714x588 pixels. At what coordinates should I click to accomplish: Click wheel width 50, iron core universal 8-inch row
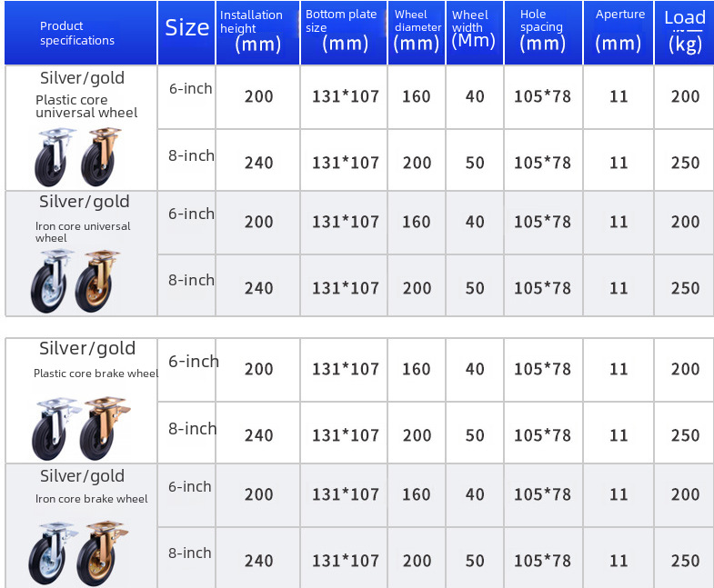tap(475, 288)
